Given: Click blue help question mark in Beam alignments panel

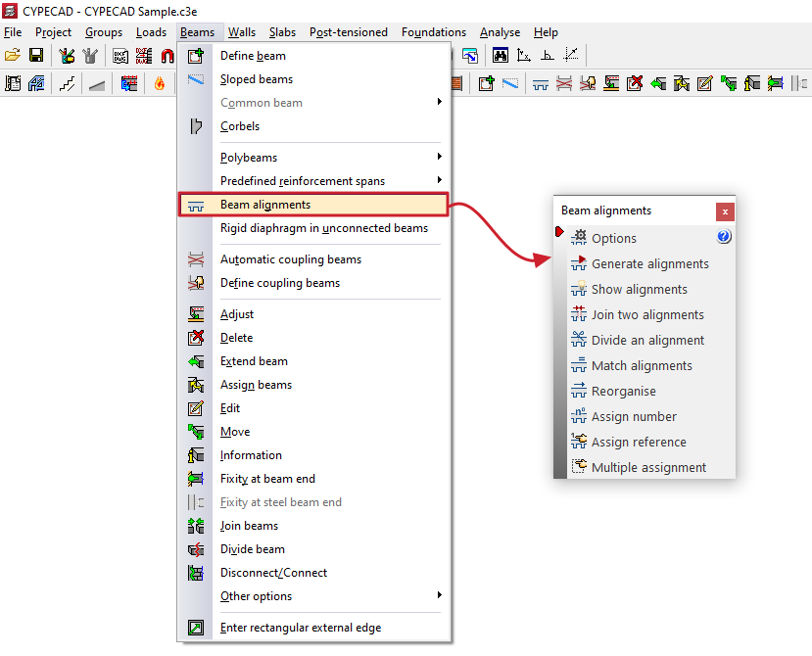Looking at the screenshot, I should 724,237.
